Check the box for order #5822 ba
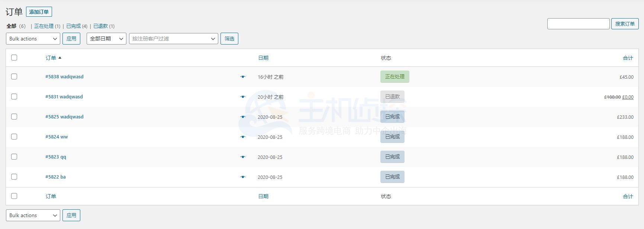This screenshot has height=229, width=644. [14, 177]
